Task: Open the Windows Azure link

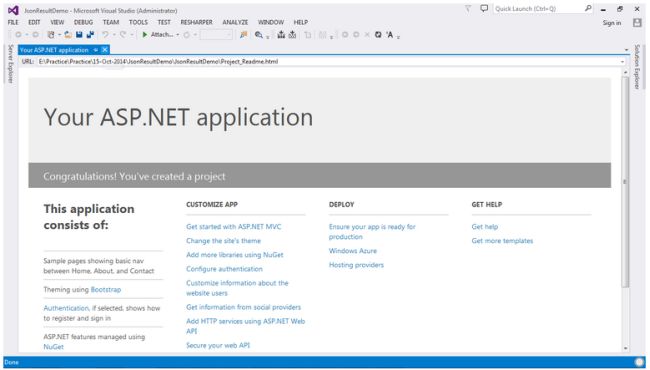Action: point(353,251)
